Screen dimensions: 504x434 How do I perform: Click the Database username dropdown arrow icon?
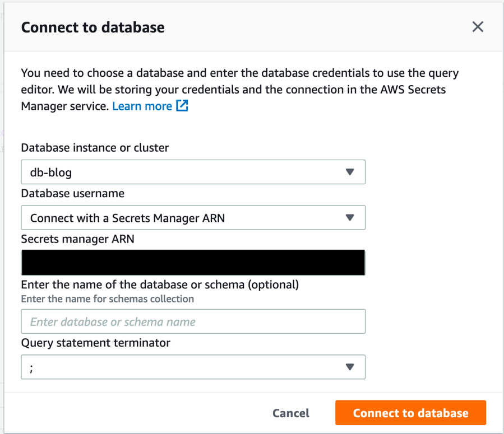pos(350,218)
